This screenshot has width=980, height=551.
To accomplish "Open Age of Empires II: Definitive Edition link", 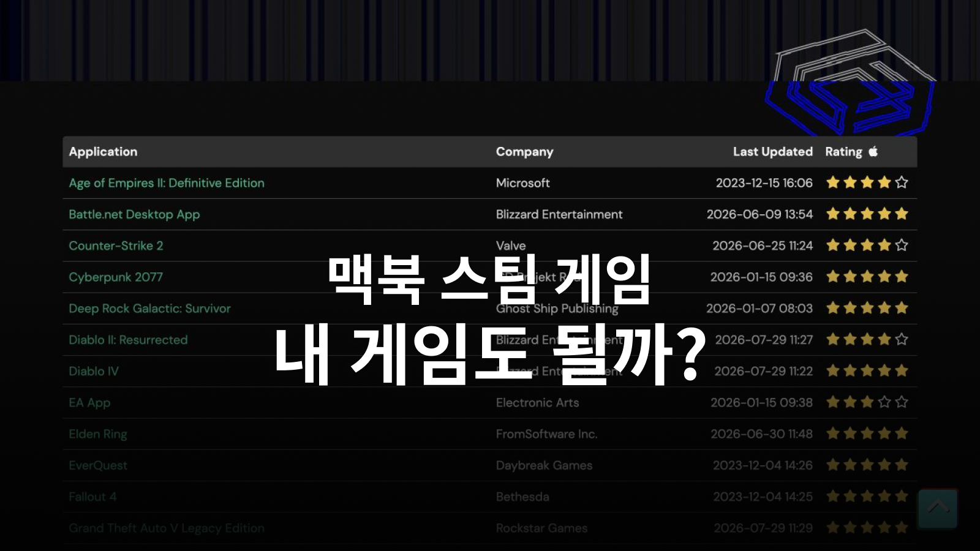I will tap(167, 183).
